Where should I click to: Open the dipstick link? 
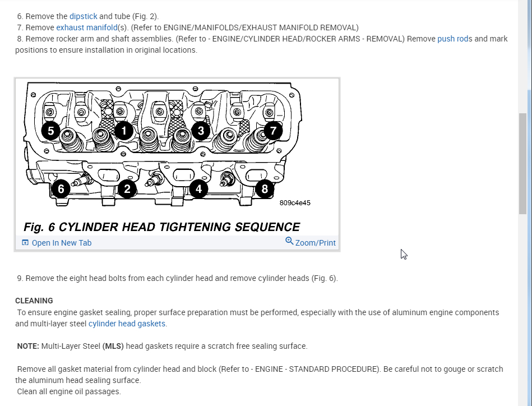point(83,16)
